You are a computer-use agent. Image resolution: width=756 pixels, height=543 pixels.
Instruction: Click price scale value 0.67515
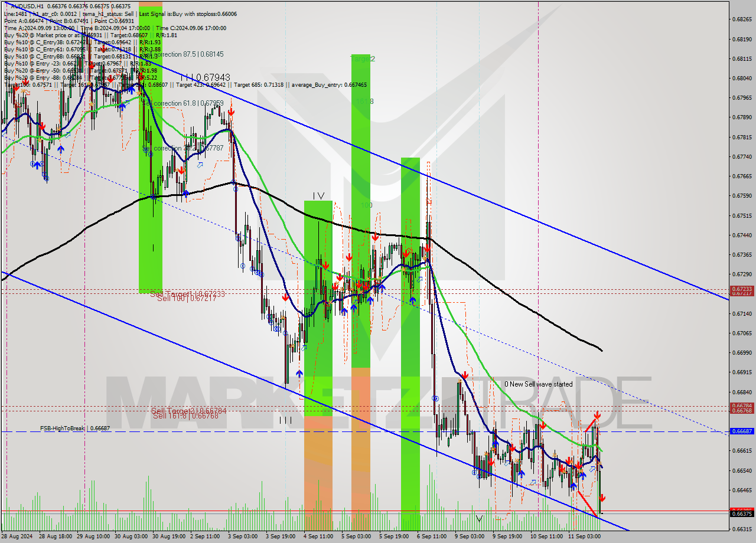pyautogui.click(x=742, y=215)
